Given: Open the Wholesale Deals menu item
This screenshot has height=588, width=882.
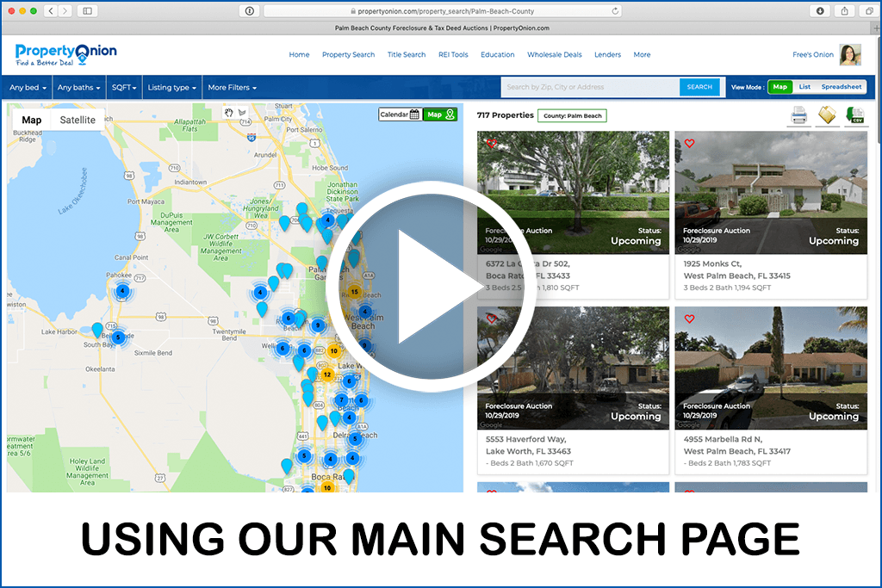Looking at the screenshot, I should 554,54.
